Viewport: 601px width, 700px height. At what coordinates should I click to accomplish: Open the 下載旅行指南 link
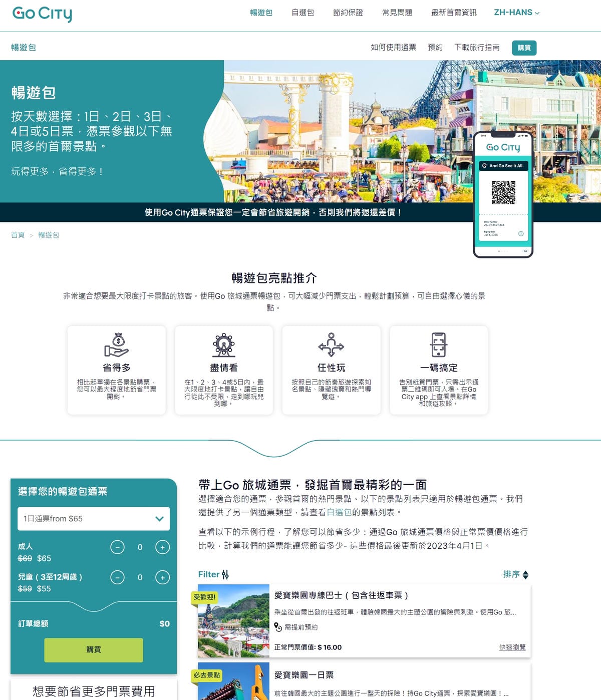coord(477,47)
